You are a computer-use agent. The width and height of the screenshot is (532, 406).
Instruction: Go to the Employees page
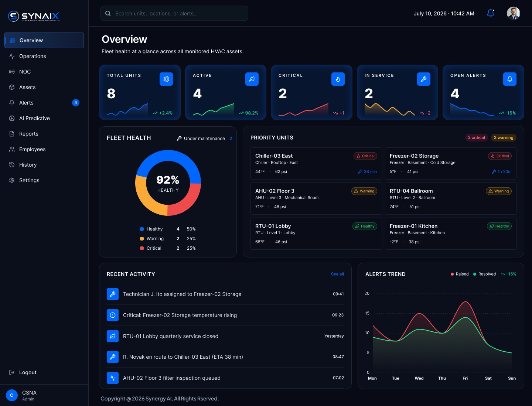point(44,149)
